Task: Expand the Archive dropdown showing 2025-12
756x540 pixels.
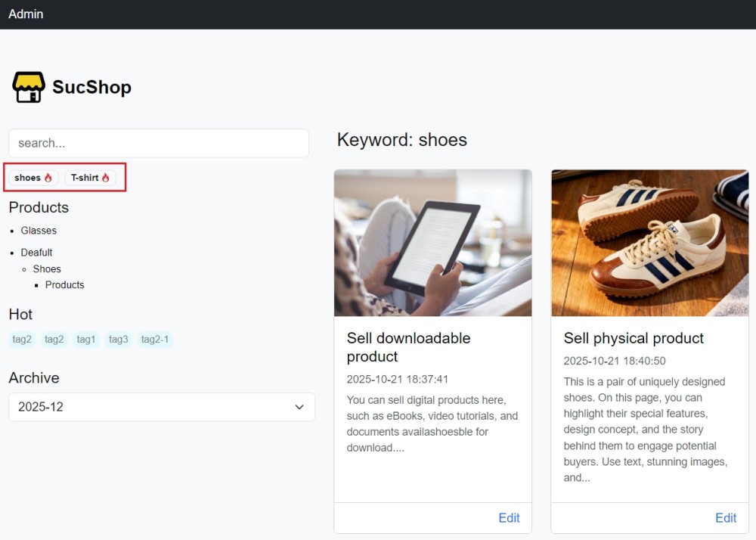Action: (x=162, y=407)
